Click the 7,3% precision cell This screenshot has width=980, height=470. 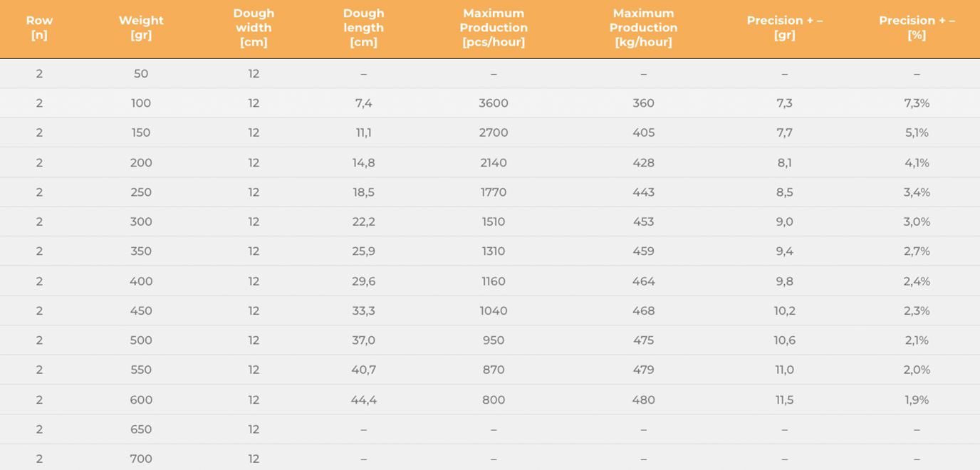(x=917, y=103)
